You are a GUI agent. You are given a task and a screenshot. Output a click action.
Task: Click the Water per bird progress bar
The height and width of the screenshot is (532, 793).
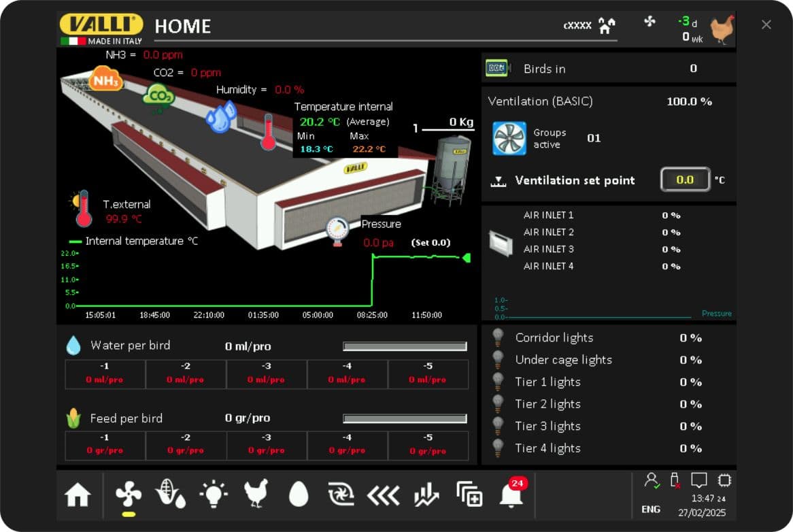[x=405, y=346]
